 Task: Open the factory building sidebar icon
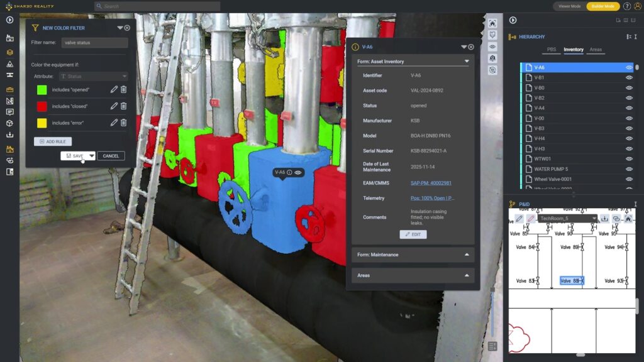pyautogui.click(x=10, y=38)
